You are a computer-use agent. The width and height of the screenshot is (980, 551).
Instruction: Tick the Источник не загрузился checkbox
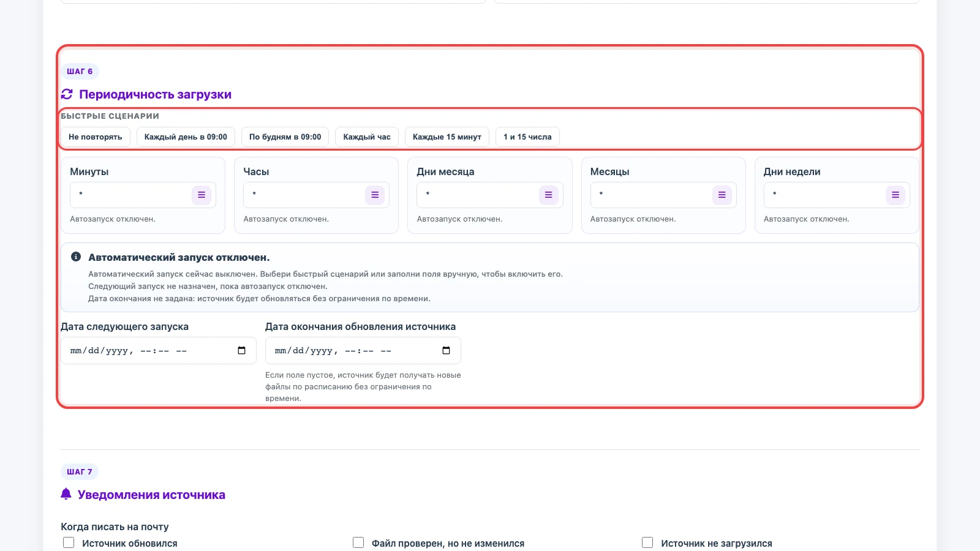coord(647,542)
